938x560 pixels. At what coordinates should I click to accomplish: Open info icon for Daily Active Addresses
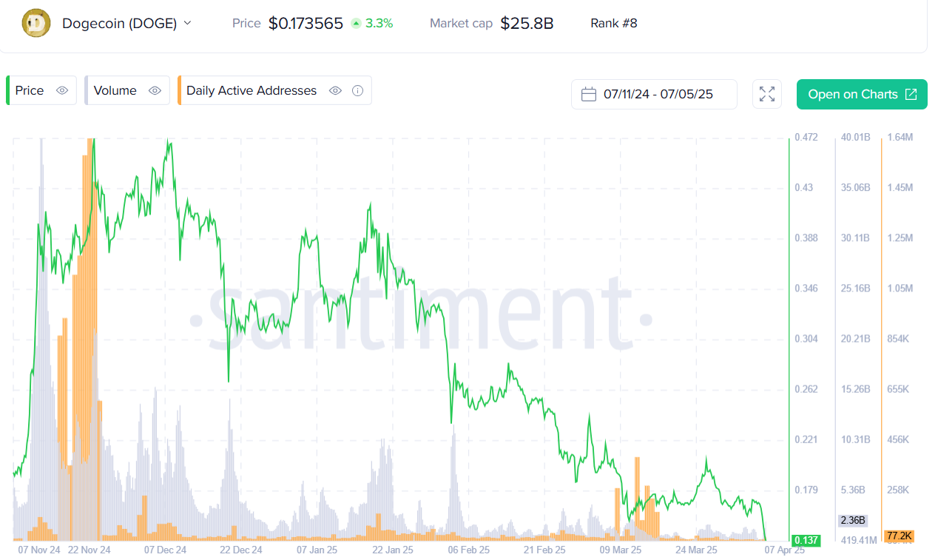click(357, 90)
